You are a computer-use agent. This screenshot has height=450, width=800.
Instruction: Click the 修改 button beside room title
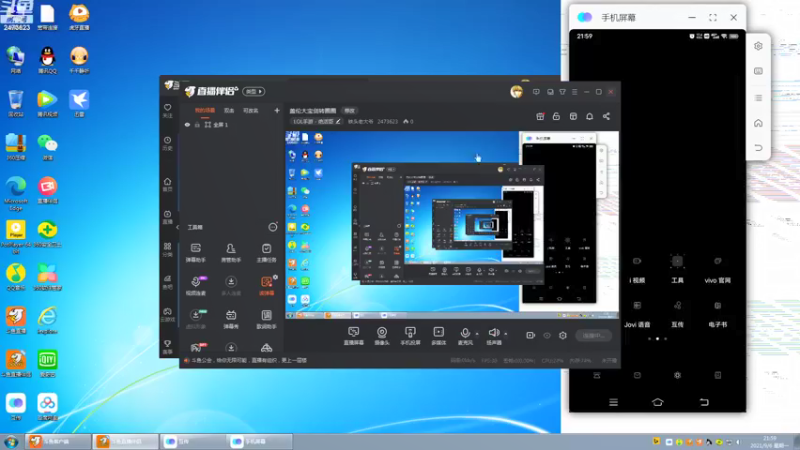[349, 111]
